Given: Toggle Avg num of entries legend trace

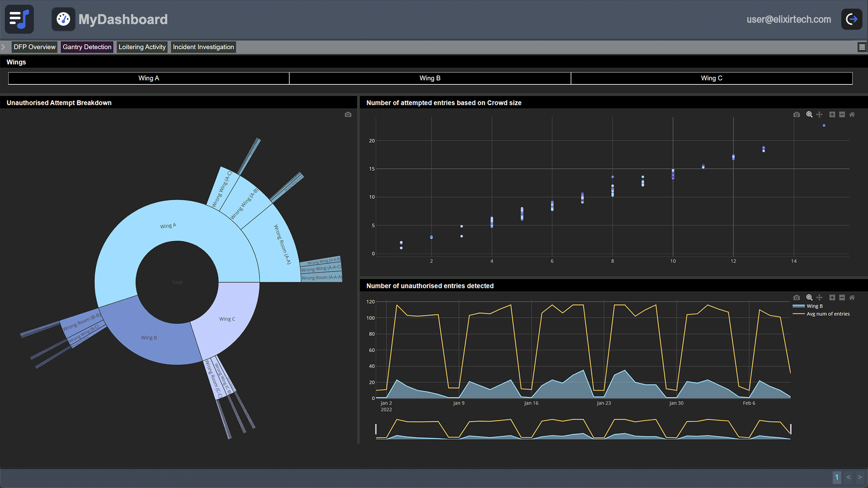Looking at the screenshot, I should tap(828, 314).
